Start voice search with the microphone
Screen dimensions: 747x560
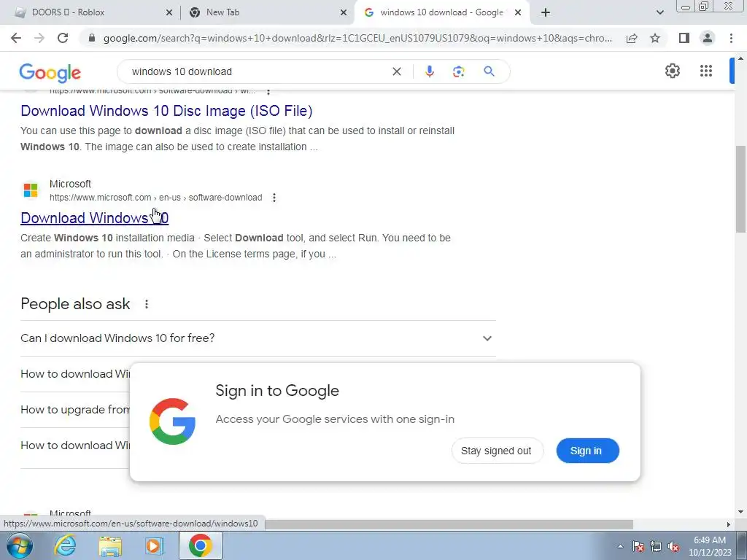[x=429, y=71]
